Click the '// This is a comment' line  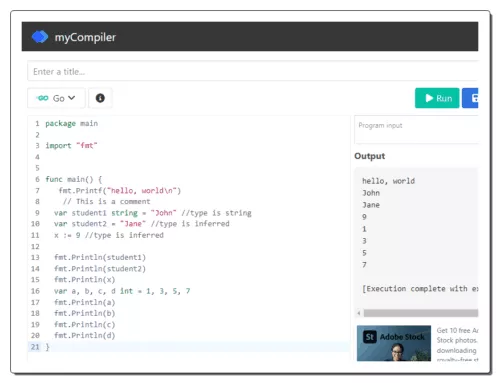pos(107,201)
